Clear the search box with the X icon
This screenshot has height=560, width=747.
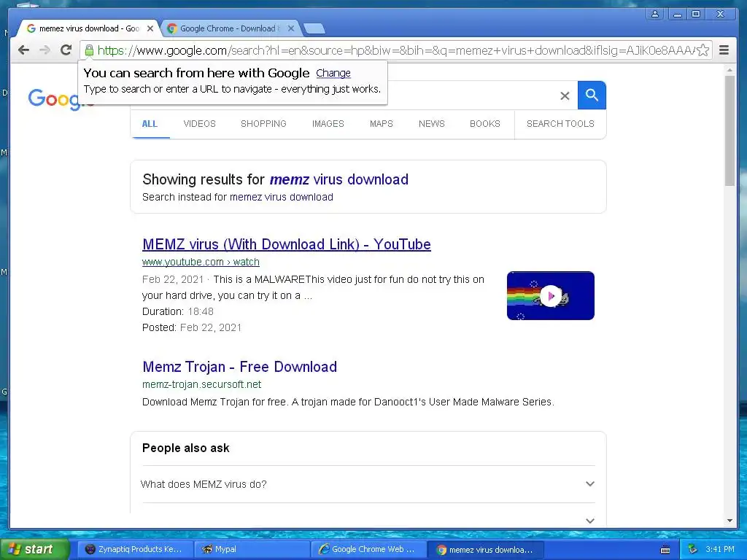[x=565, y=96]
